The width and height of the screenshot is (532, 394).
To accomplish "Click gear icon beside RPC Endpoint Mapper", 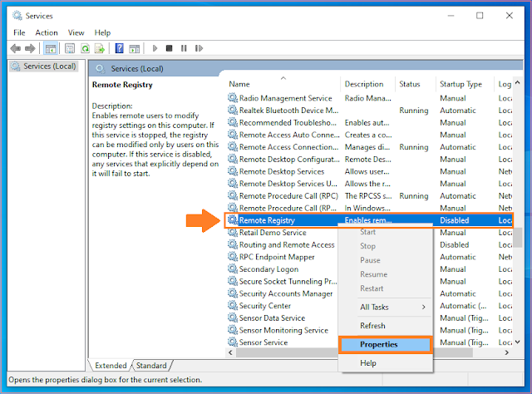I will [233, 257].
